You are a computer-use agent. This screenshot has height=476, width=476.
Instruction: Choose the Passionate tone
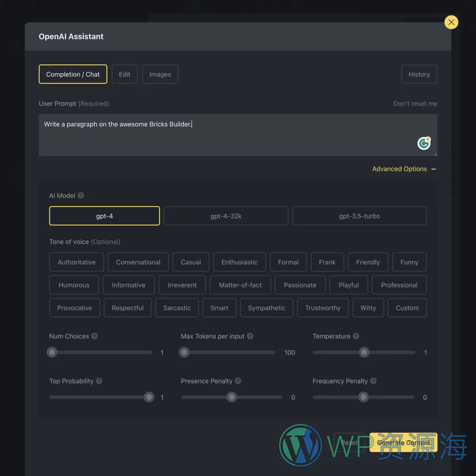coord(300,285)
